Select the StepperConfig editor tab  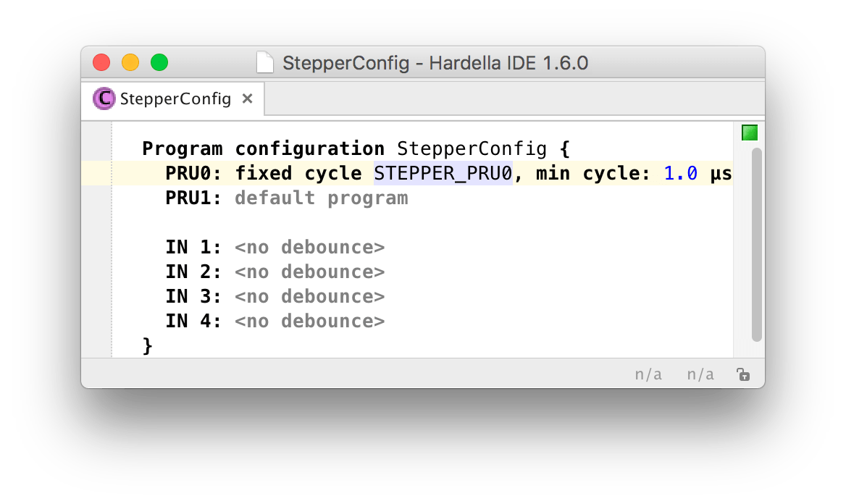[172, 98]
